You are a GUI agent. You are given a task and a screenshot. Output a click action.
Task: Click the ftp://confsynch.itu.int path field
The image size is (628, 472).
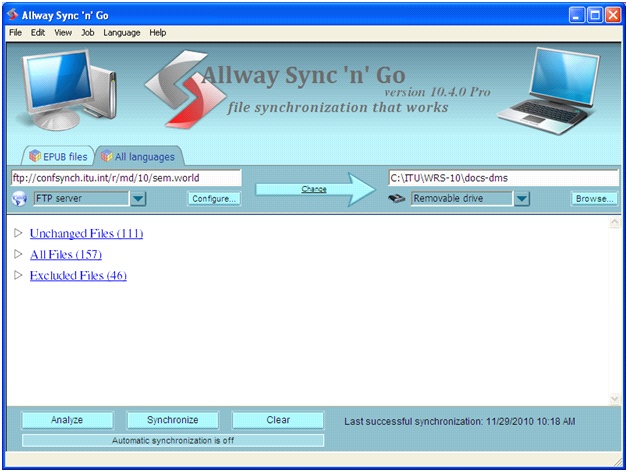pyautogui.click(x=126, y=178)
